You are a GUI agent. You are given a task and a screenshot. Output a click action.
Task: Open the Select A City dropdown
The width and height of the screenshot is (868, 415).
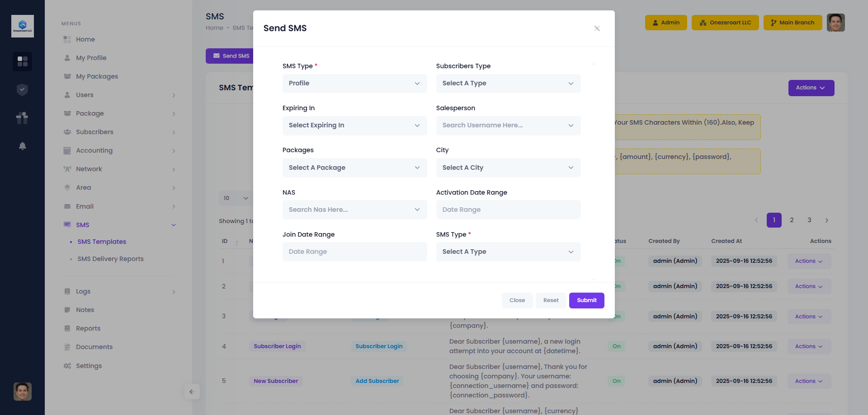coord(508,168)
